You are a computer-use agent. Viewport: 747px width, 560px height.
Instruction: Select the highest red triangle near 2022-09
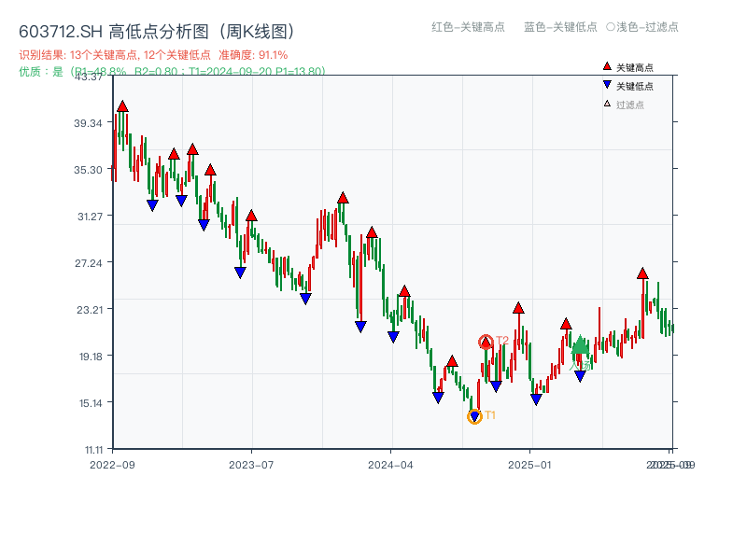(x=122, y=105)
